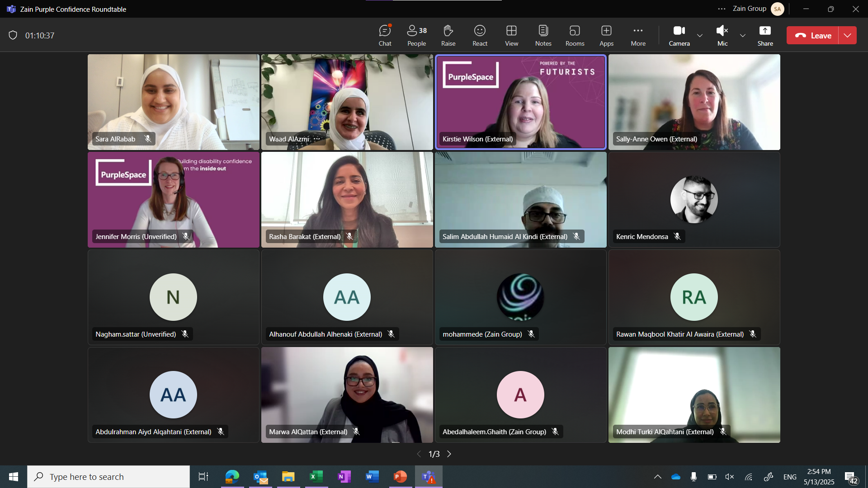Click Abdulrahman Aiyd Alqahtani's AA avatar
The height and width of the screenshot is (488, 868).
tap(173, 394)
